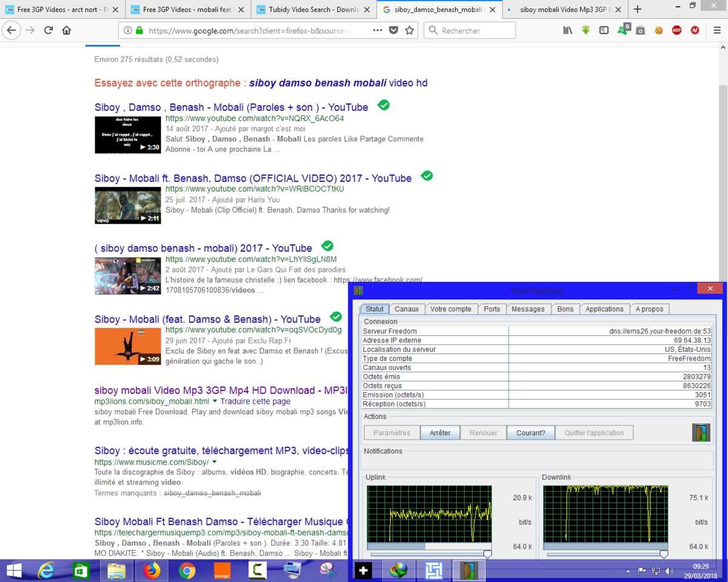Image resolution: width=728 pixels, height=582 pixels.
Task: Click Arrêter button in Your Freedom
Action: click(x=440, y=433)
